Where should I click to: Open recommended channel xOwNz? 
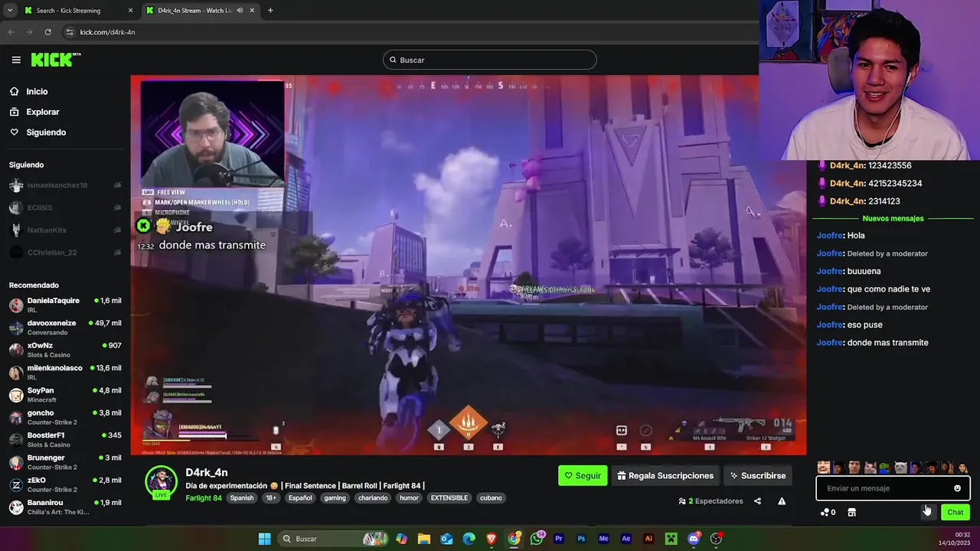65,350
